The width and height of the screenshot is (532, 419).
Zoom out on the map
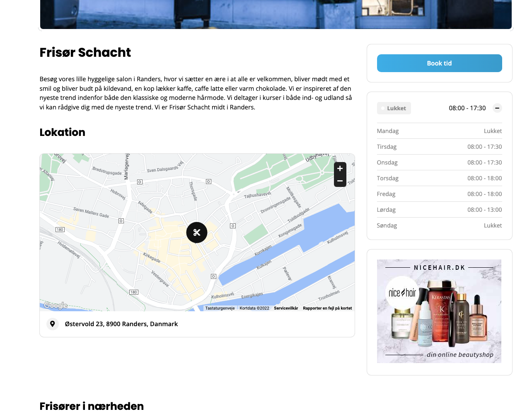tap(340, 181)
